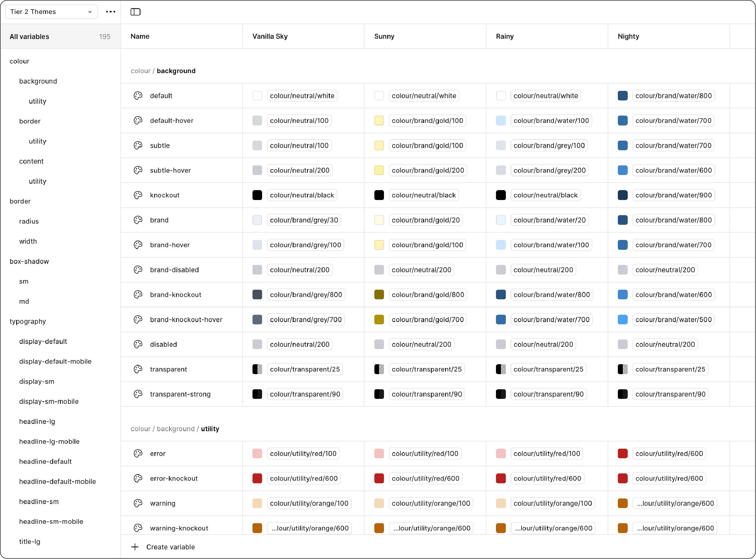Viewport: 756px width, 559px height.
Task: Click the colour/neutral/white chip under Vanilla Sky
Action: tap(302, 95)
